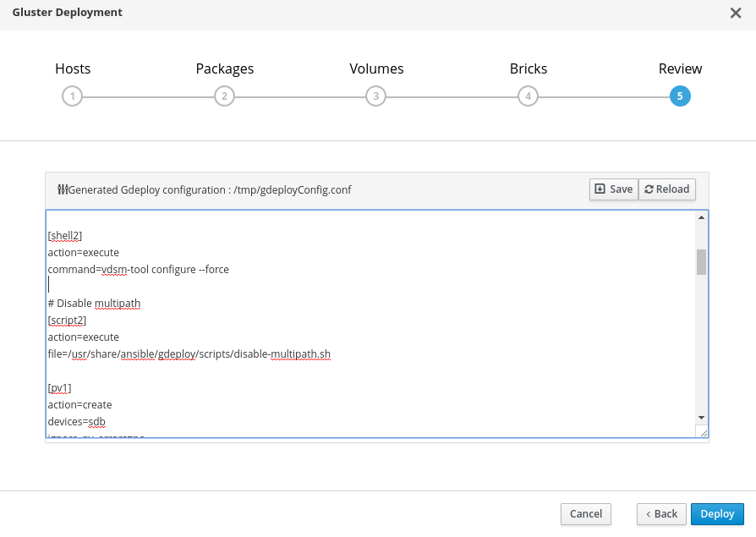
Task: Go to step 2 Packages circle
Action: tap(224, 96)
